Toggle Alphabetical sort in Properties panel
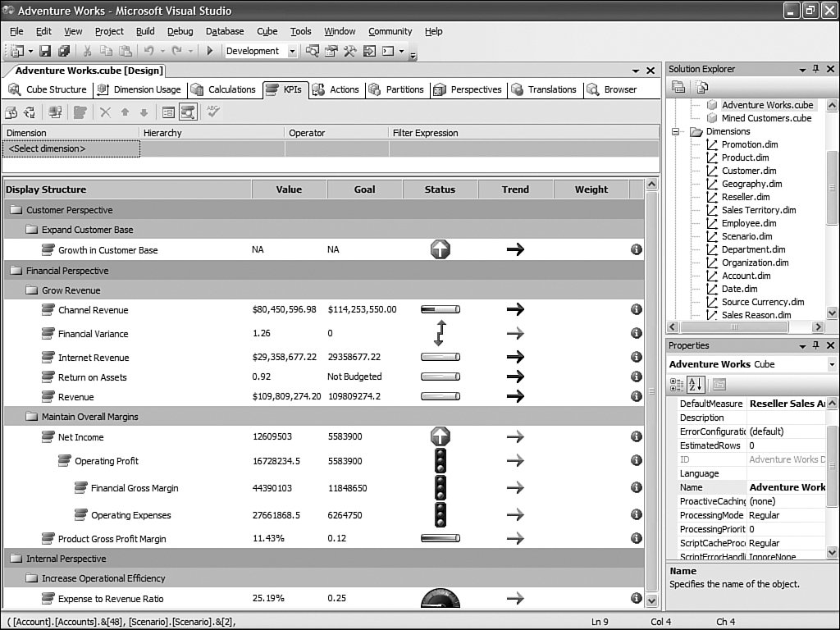This screenshot has width=840, height=630. (696, 384)
